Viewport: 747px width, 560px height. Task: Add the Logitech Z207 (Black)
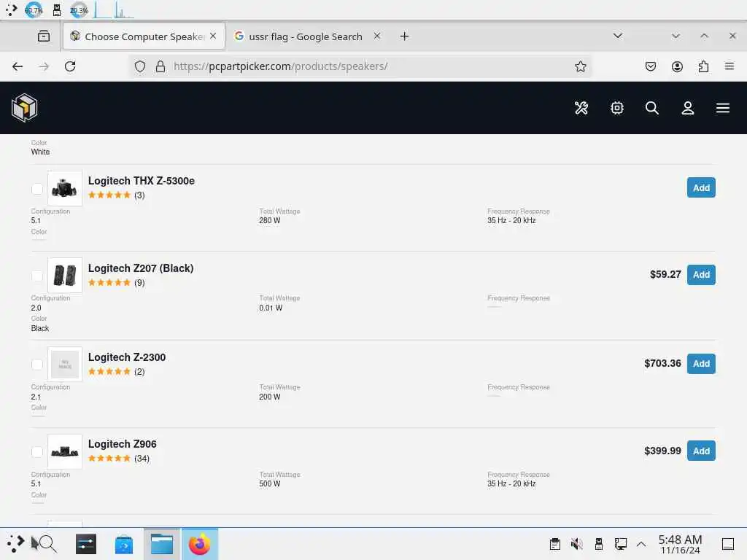point(701,275)
